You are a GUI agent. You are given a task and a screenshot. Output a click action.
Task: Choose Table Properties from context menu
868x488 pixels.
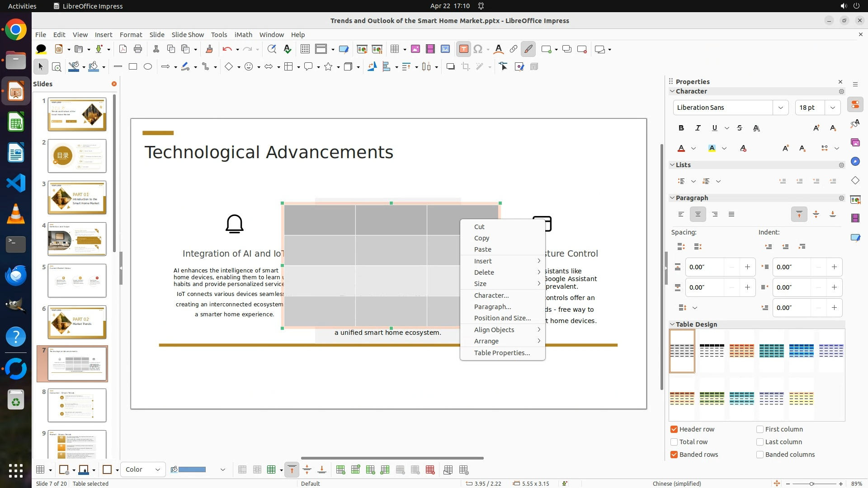[x=502, y=353]
